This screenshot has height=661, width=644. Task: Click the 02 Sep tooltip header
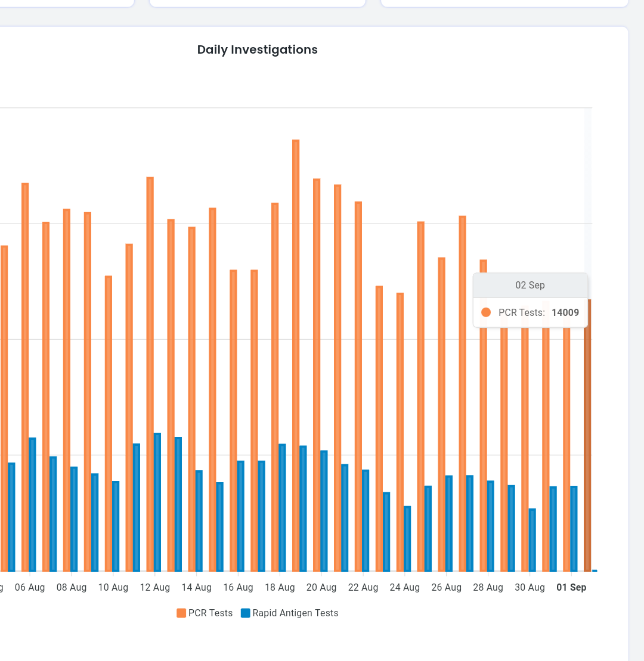(x=530, y=285)
